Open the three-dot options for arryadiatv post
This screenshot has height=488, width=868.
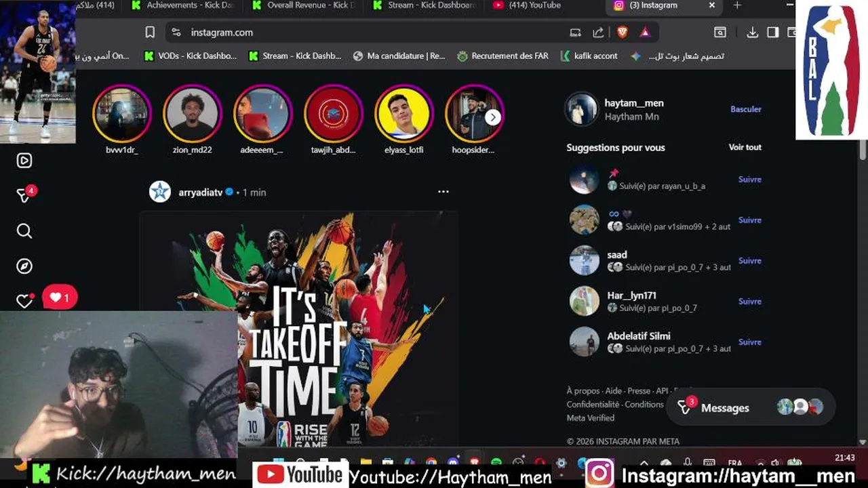tap(443, 192)
